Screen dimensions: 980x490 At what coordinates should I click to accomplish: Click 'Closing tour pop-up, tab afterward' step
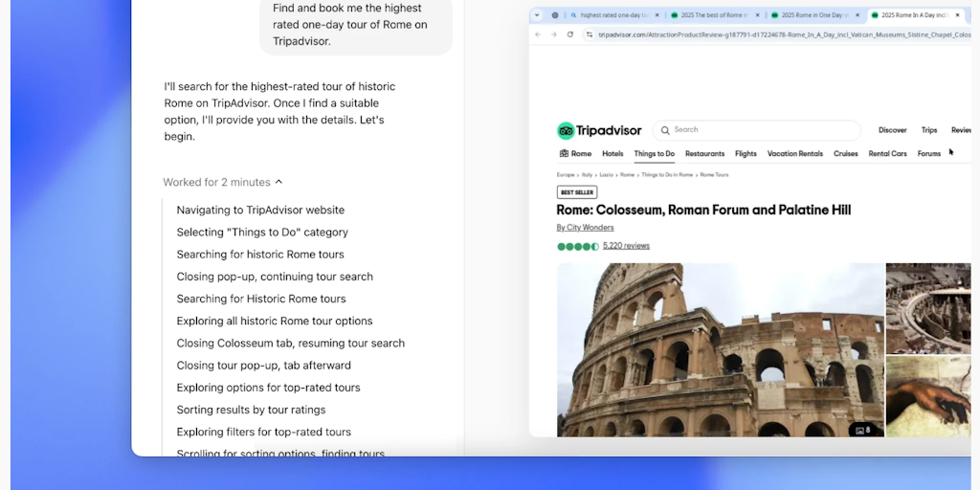pos(264,365)
